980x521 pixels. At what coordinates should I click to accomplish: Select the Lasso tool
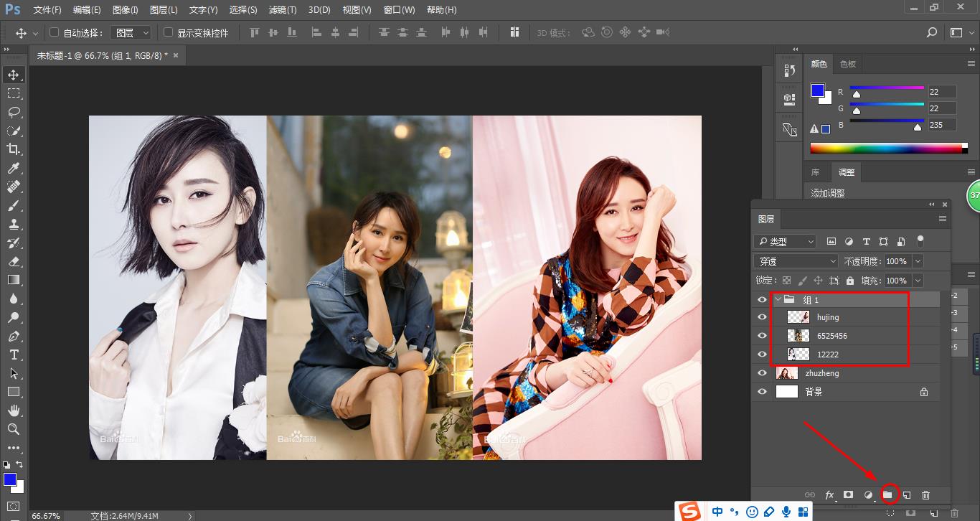14,112
